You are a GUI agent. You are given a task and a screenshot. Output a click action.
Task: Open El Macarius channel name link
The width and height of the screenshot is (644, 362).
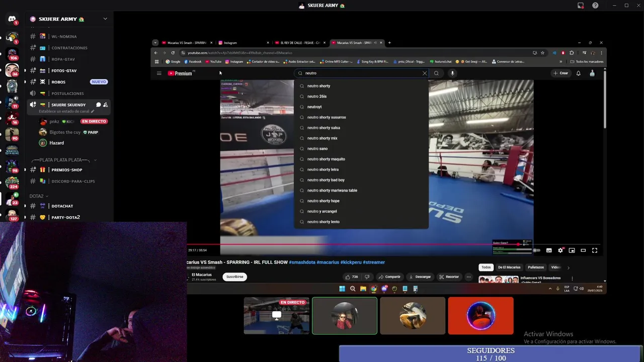201,275
